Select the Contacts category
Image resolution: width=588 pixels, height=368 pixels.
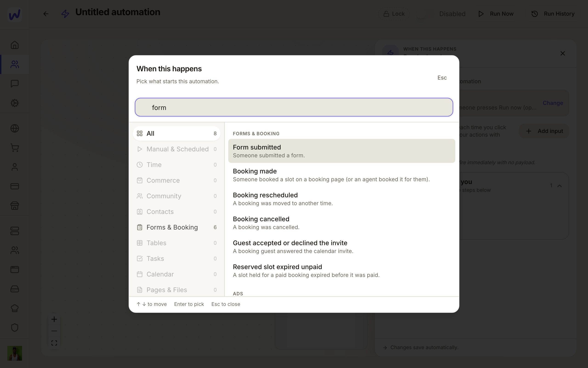click(177, 212)
